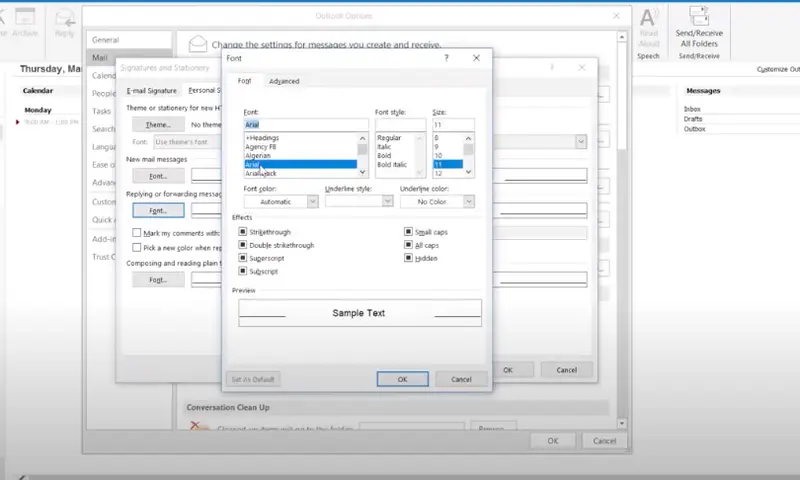Open the E-mail Signature tab

[x=152, y=90]
